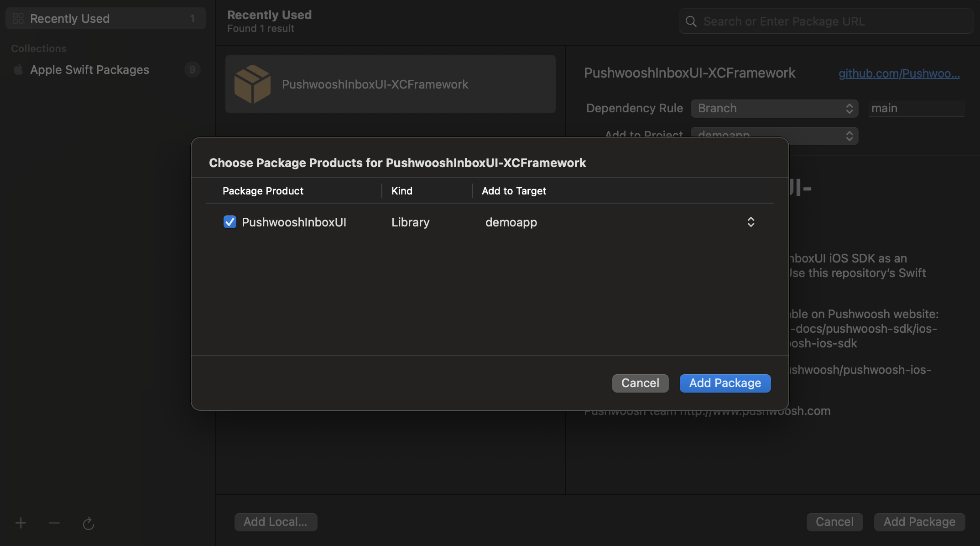Click the Package Product column header

[263, 191]
